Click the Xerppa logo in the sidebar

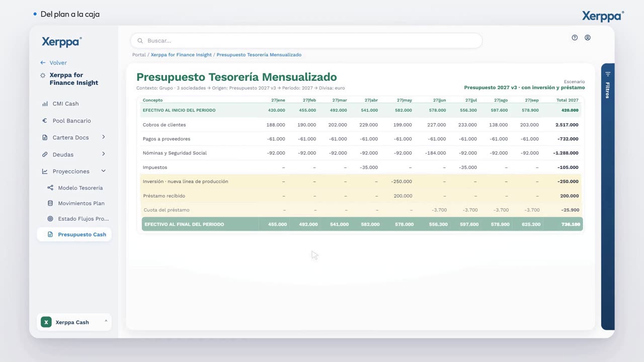tap(62, 42)
